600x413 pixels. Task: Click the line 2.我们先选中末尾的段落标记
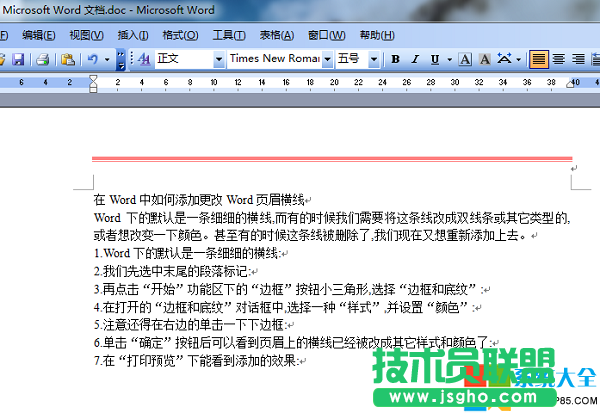(173, 271)
